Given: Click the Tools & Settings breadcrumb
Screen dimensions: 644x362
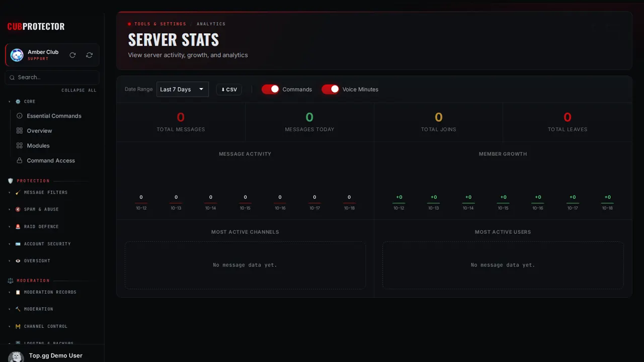Looking at the screenshot, I should pyautogui.click(x=160, y=24).
